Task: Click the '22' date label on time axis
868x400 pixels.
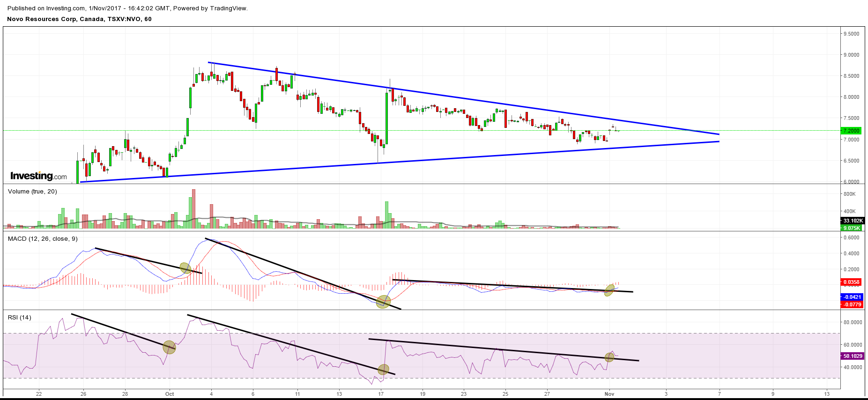Action: (x=39, y=394)
